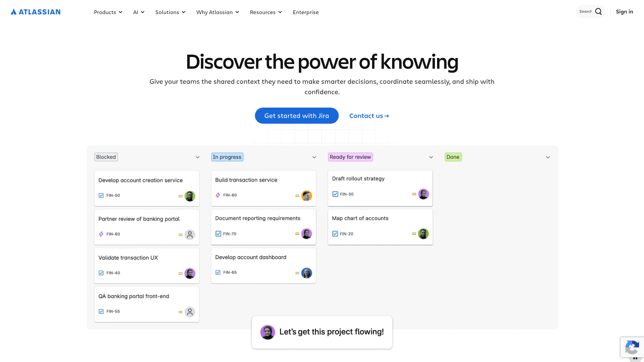This screenshot has height=362, width=644.
Task: Click priority icon on FIN-60 card
Action: [180, 235]
